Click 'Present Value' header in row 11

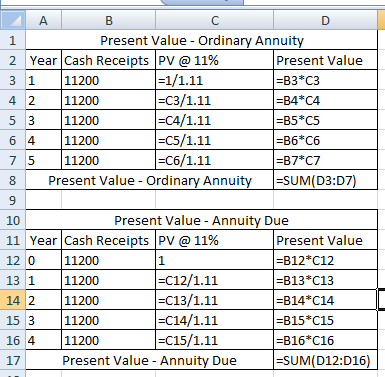point(326,240)
